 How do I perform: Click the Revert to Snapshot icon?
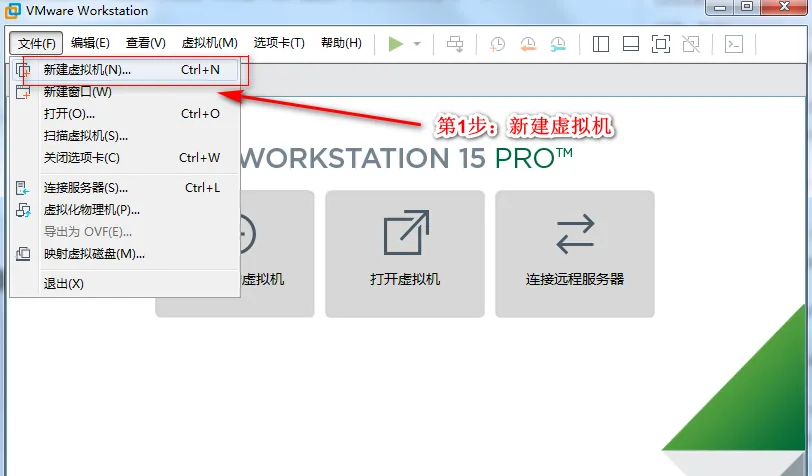(528, 44)
